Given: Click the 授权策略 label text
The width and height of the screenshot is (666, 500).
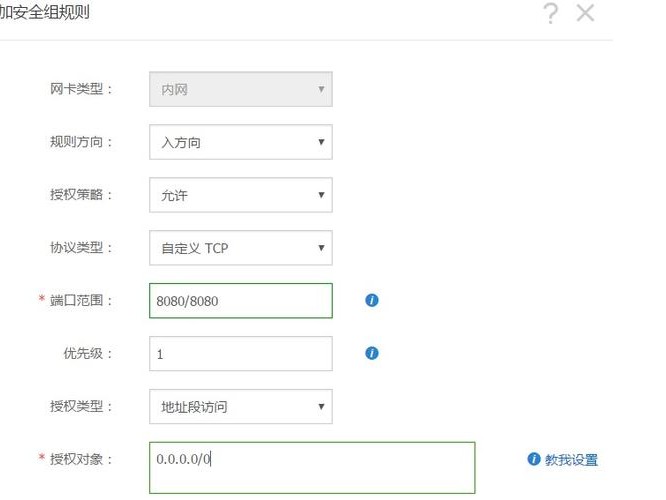Looking at the screenshot, I should [81, 195].
